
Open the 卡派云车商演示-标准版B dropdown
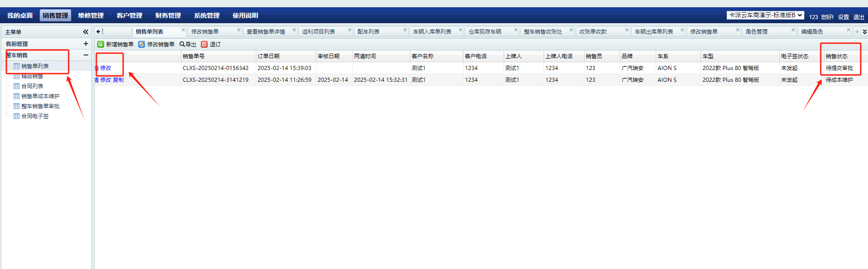pyautogui.click(x=765, y=15)
